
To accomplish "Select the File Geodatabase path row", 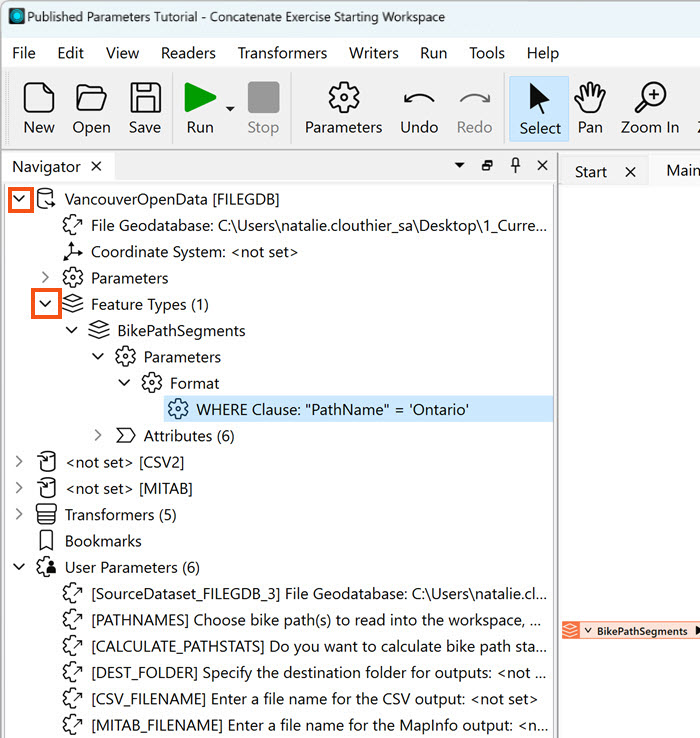I will tap(305, 225).
